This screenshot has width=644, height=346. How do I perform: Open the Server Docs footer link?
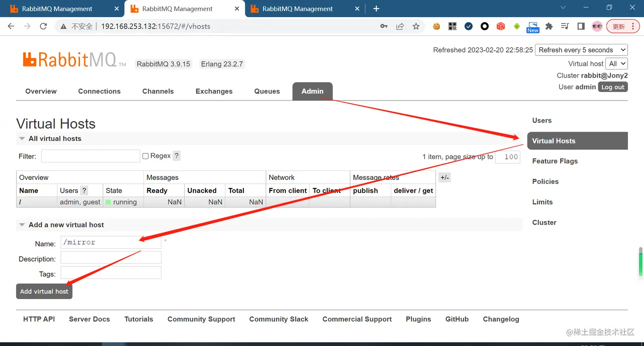click(x=89, y=319)
